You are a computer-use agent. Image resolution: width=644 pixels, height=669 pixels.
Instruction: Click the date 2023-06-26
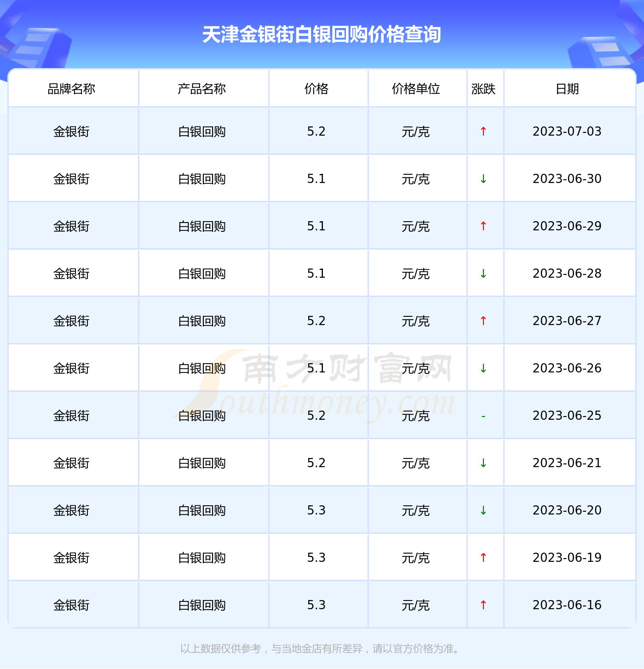click(567, 368)
